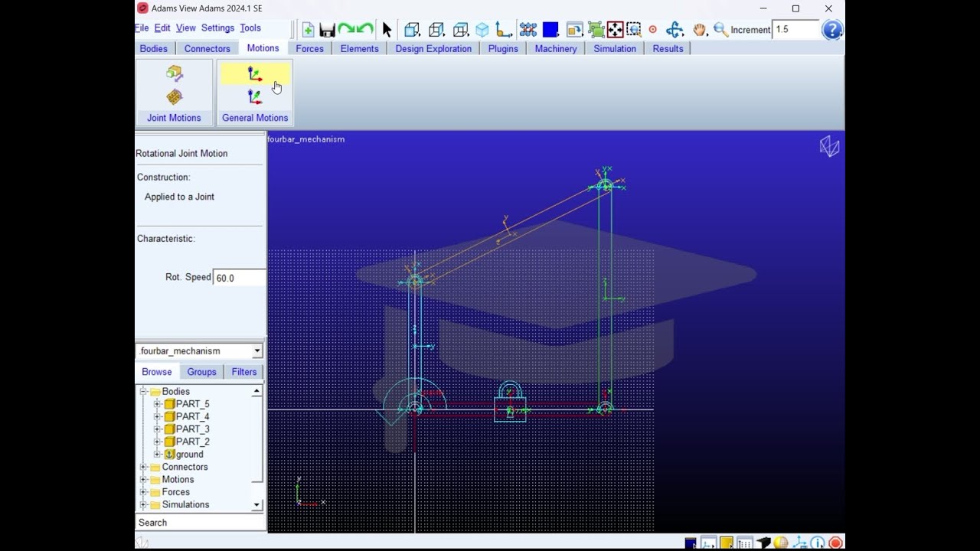This screenshot has width=980, height=551.
Task: Open Adams help via the question mark
Action: click(831, 30)
